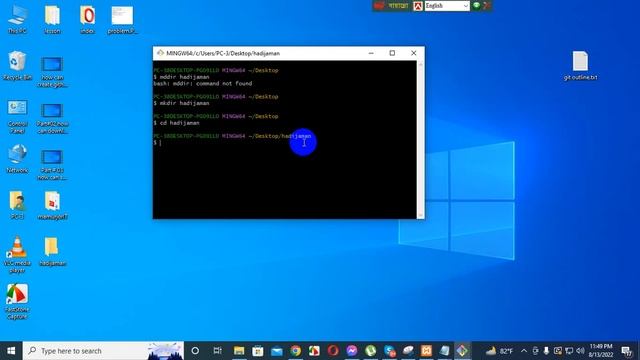Viewport: 640px width, 360px height.
Task: Open the Recycle Bin icon
Action: (x=17, y=65)
